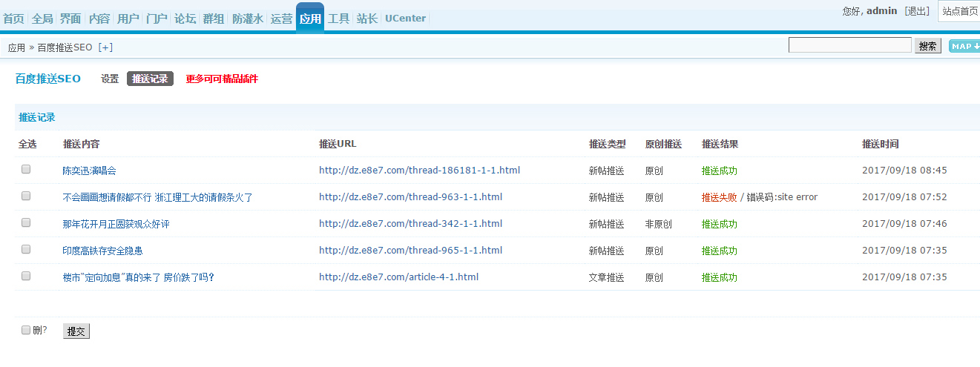This screenshot has height=367, width=980.
Task: Click the 2017/09/18 07:46 timestamp
Action: 904,223
